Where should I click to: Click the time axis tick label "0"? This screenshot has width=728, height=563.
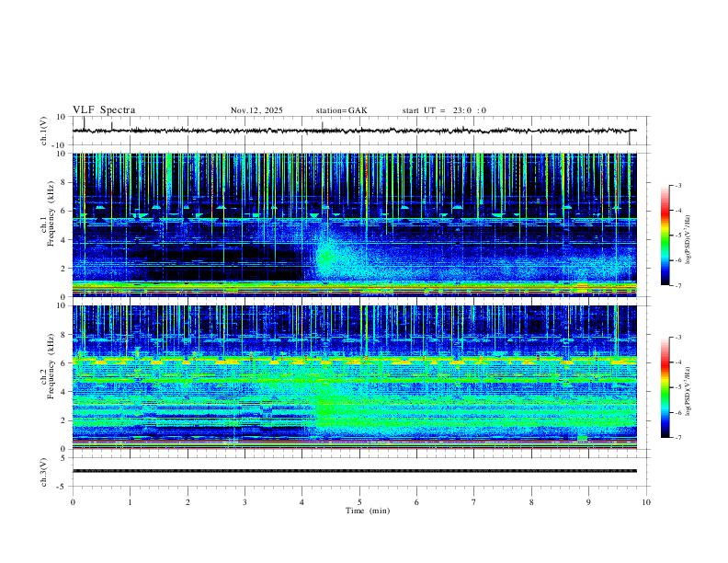click(73, 502)
